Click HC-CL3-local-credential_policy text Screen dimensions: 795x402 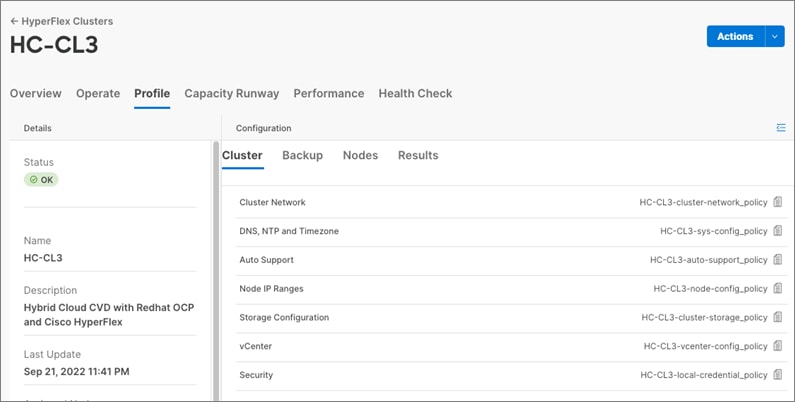pyautogui.click(x=704, y=375)
